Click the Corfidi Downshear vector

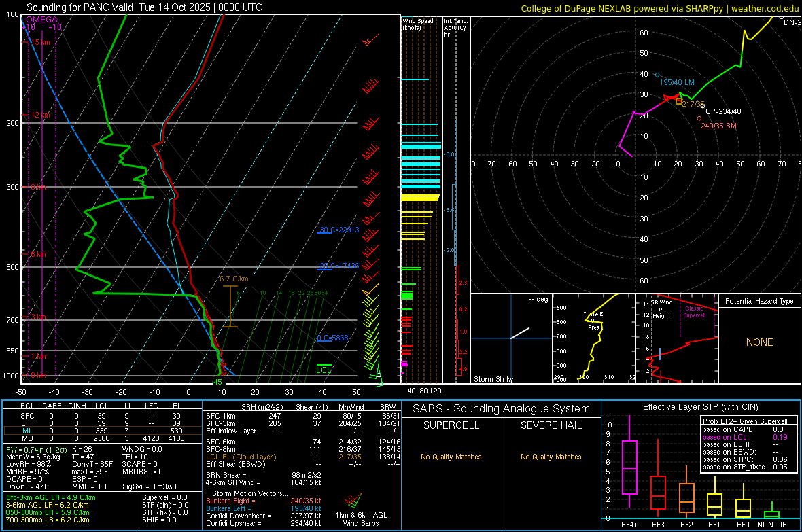[264, 516]
